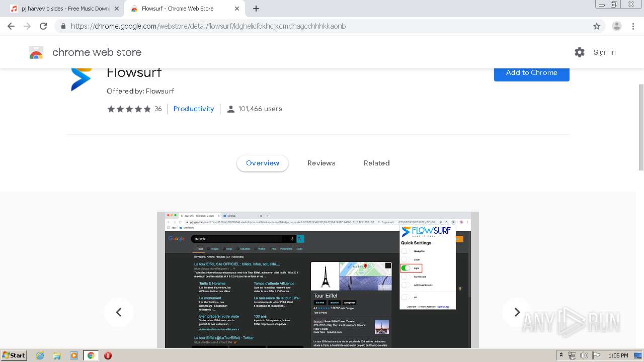Viewport: 644px width, 362px height.
Task: Go back to the previous page
Action: point(11,26)
